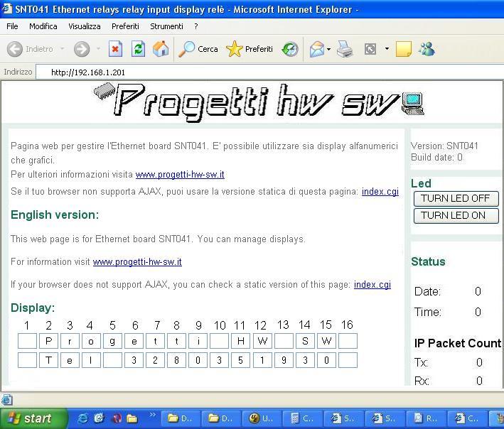Click the 'Status' heading

[x=428, y=261]
